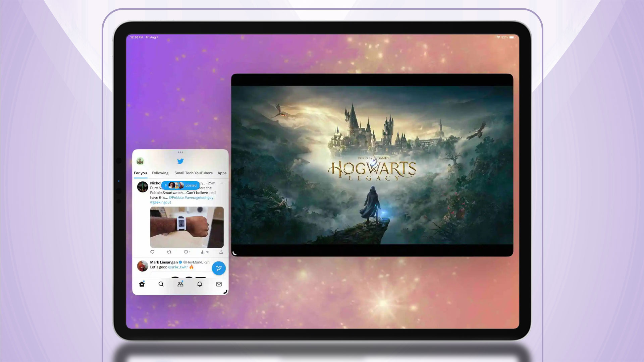
Task: Tap the Wi-Fi icon in status bar
Action: click(498, 37)
